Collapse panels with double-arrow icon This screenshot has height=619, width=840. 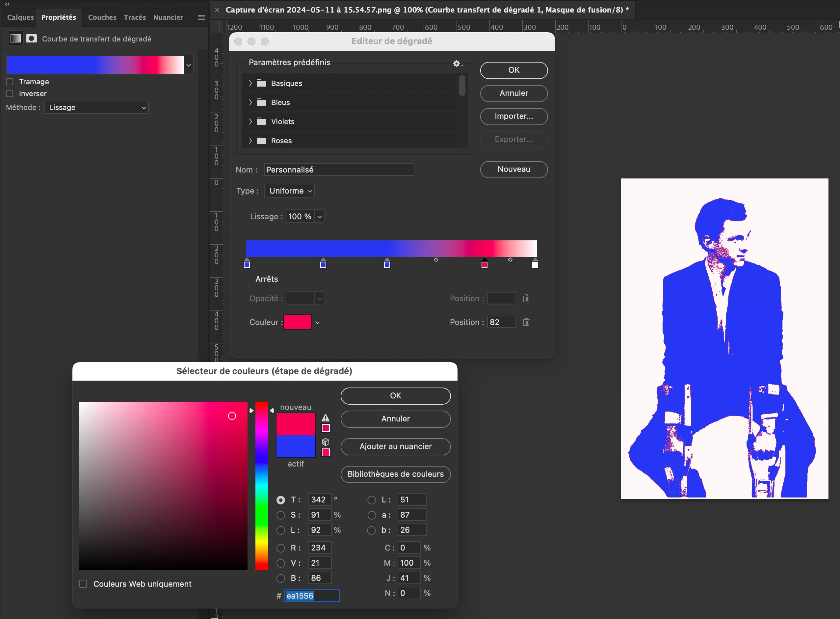point(7,4)
